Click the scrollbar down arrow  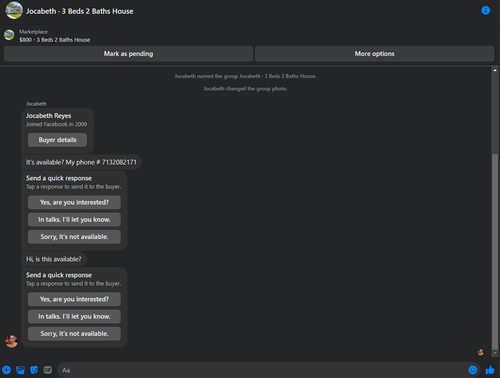click(x=495, y=353)
